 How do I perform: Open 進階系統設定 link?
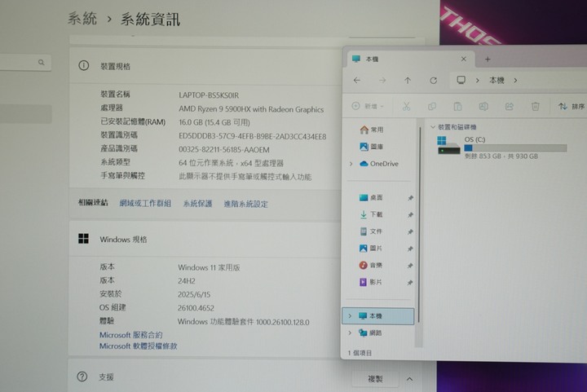click(x=246, y=204)
